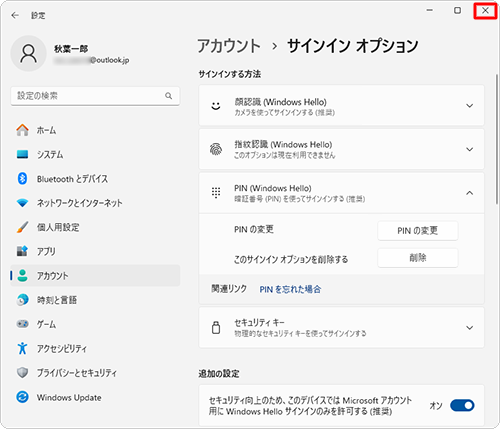
Task: Click the アクセシビリティ figure icon
Action: [x=22, y=348]
